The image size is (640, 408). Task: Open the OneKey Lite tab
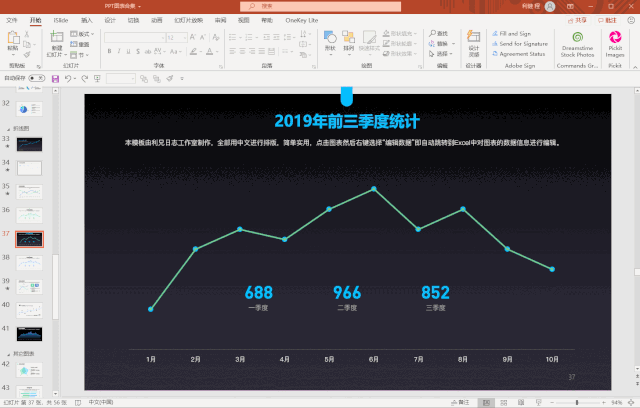(x=302, y=20)
